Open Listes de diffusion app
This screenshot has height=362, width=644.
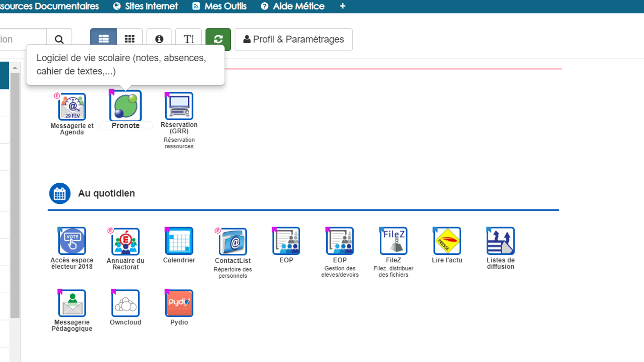pos(500,241)
